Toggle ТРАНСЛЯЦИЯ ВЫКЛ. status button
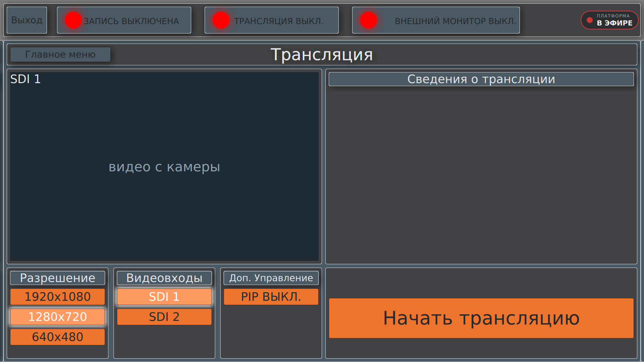Viewport: 644px width, 362px height. pyautogui.click(x=272, y=20)
